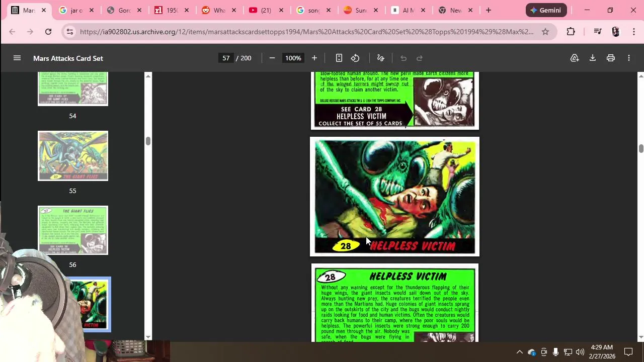
Task: Open the media controls icon
Action: point(598,32)
